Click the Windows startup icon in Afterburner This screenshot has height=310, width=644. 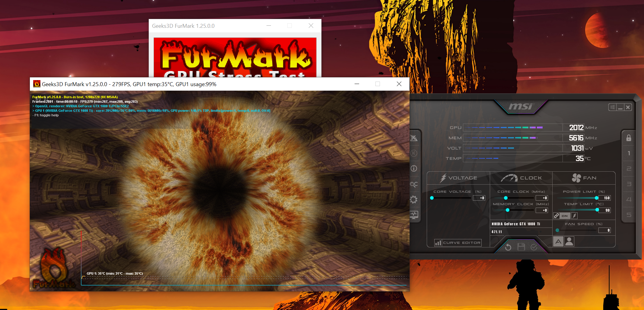[x=613, y=107]
